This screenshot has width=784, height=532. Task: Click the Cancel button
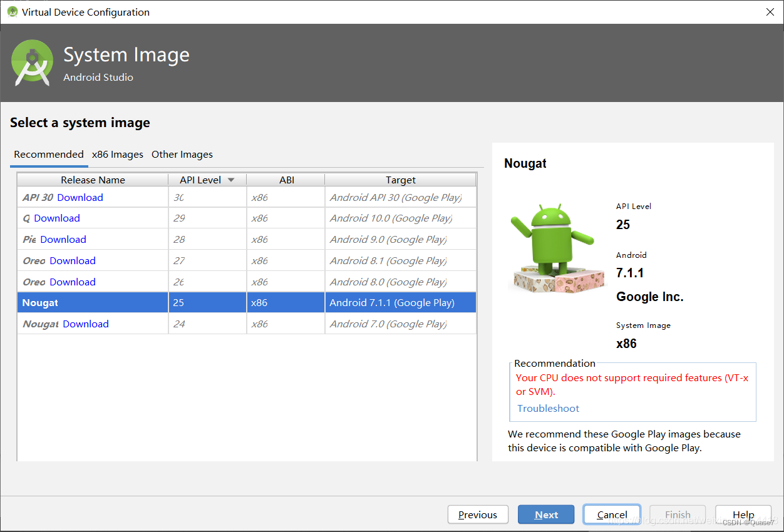click(x=612, y=514)
